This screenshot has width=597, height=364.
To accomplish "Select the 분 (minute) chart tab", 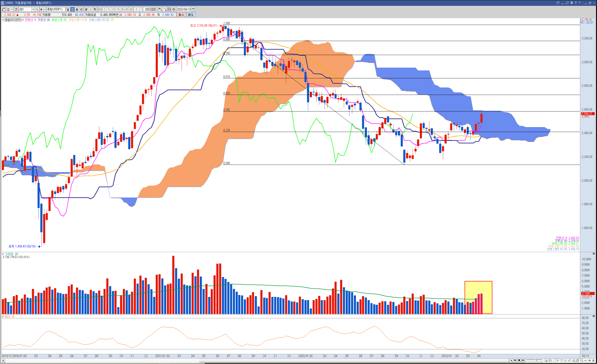I will 86,10.
